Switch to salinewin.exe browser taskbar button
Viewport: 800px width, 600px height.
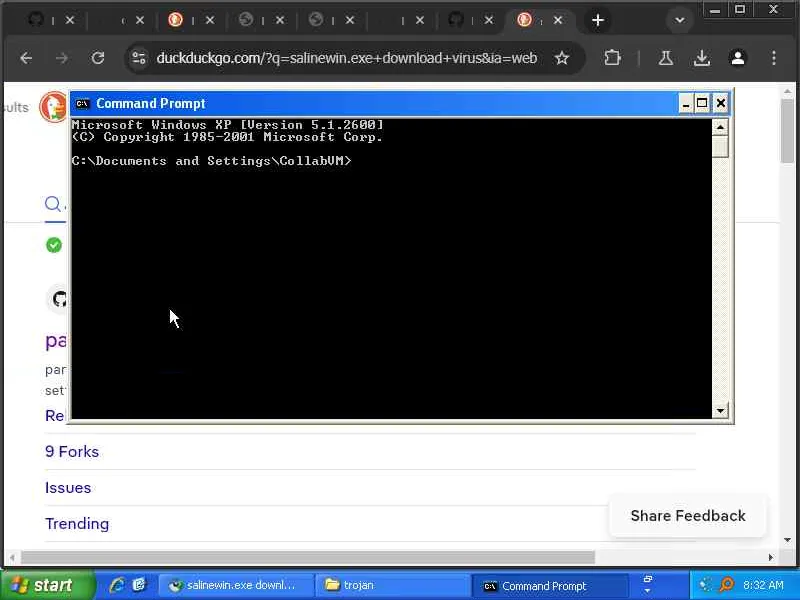tap(235, 585)
